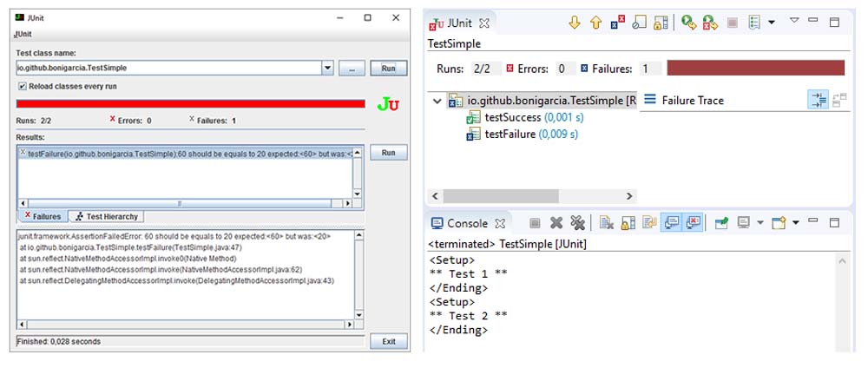
Task: Click stop JUnit test run icon
Action: pyautogui.click(x=733, y=23)
